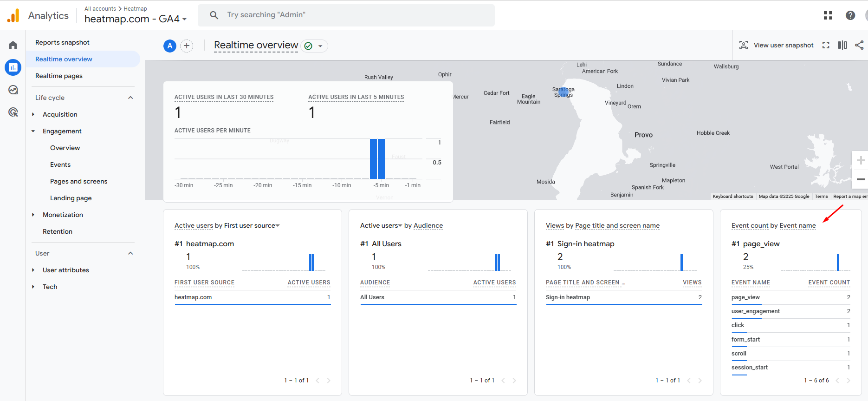This screenshot has height=401, width=868.
Task: Open the Explore icon in left rail
Action: coord(13,90)
